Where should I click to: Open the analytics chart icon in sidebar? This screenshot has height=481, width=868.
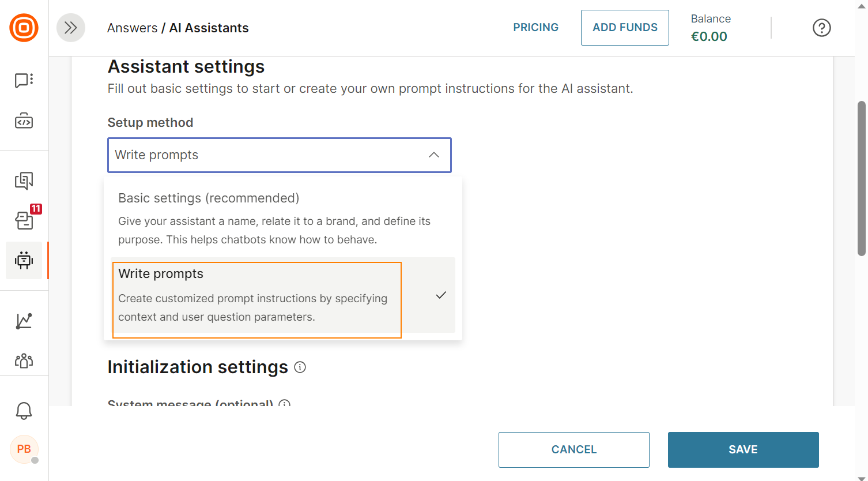click(24, 321)
